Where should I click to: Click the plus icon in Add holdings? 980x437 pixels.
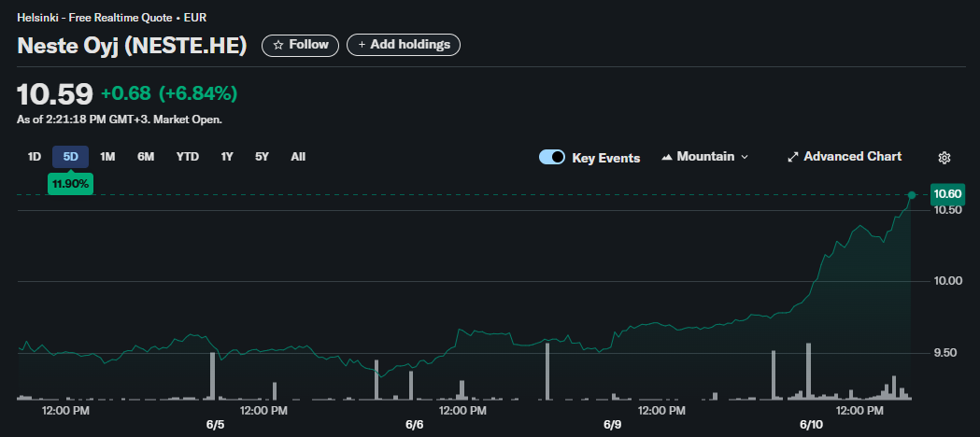[x=362, y=45]
